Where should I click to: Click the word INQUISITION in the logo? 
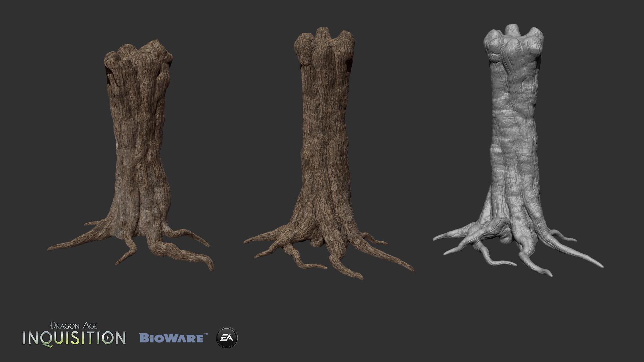click(x=74, y=338)
